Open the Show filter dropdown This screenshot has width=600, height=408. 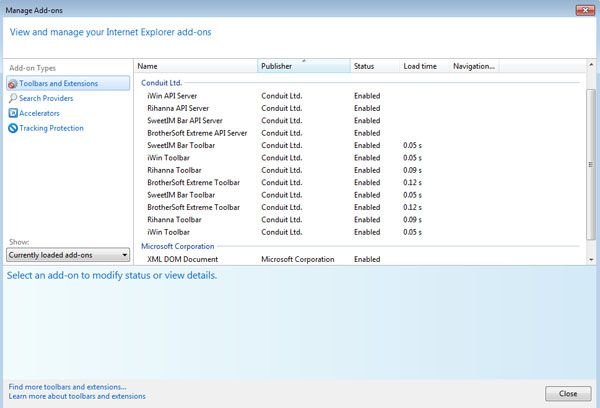(68, 255)
